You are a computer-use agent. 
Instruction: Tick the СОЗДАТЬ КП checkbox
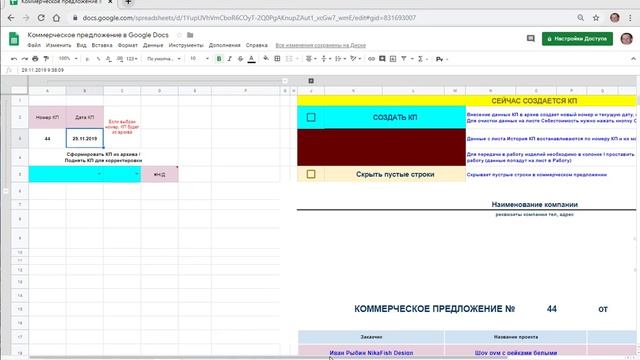(x=311, y=117)
